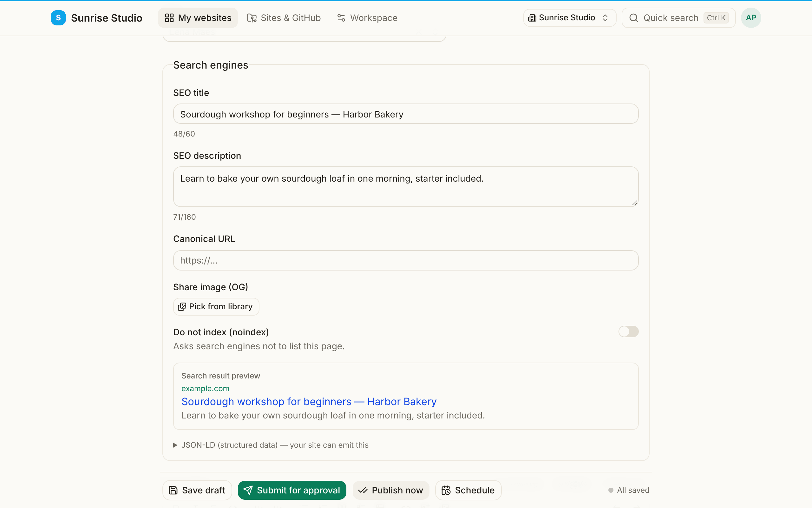This screenshot has width=812, height=508.
Task: Open the preview title link Sourdough workshop
Action: click(309, 402)
